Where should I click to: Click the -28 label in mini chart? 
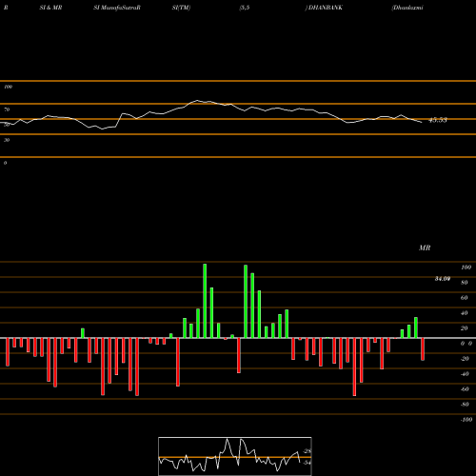coord(307,451)
